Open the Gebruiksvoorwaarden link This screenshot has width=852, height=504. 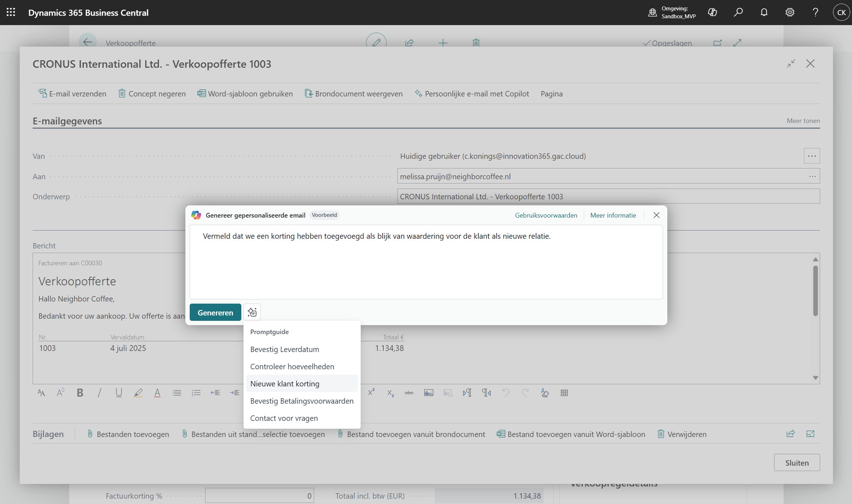[546, 215]
